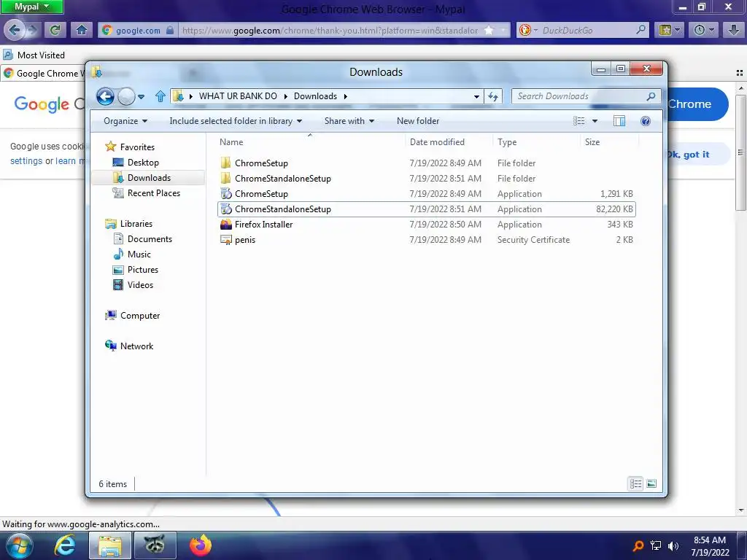Image resolution: width=747 pixels, height=560 pixels.
Task: Select Downloads in the navigation pane
Action: click(x=149, y=178)
